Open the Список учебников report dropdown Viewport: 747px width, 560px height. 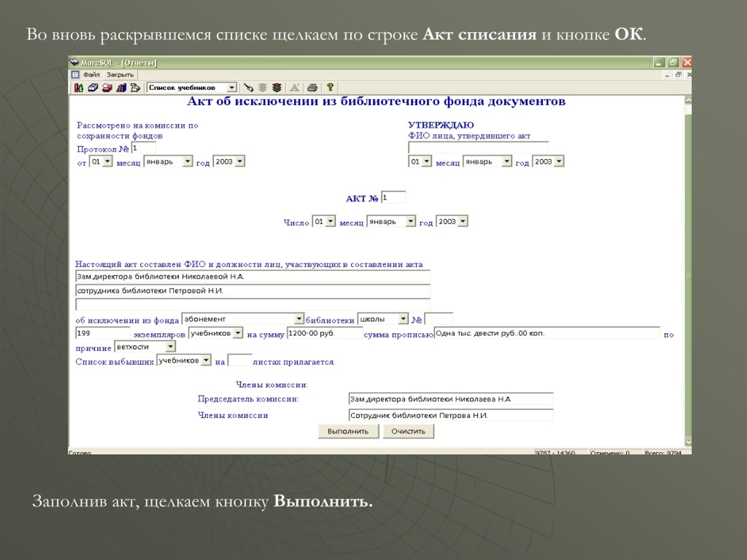(231, 88)
